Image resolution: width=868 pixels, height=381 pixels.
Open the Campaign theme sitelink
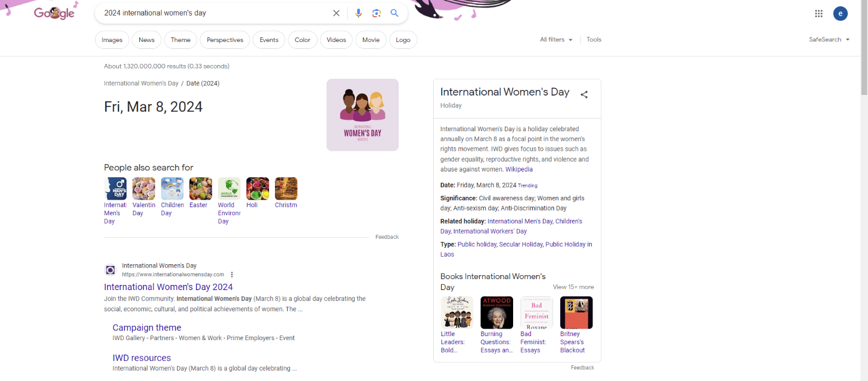click(x=147, y=327)
